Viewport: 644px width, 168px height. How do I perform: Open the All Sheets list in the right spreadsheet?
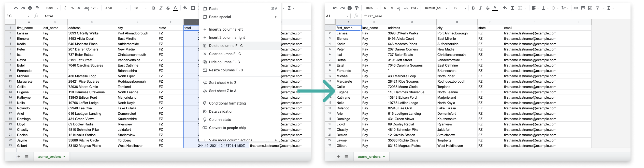(346, 157)
